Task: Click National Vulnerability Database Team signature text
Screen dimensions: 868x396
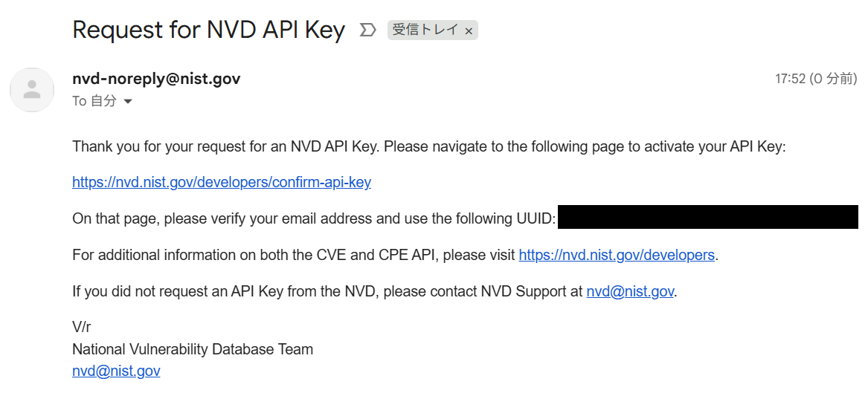Action: click(193, 349)
